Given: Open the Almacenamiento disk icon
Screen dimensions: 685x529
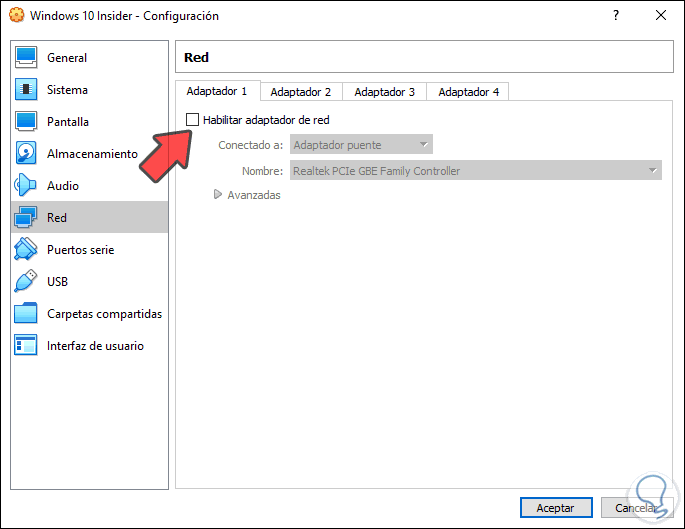Looking at the screenshot, I should (x=27, y=154).
